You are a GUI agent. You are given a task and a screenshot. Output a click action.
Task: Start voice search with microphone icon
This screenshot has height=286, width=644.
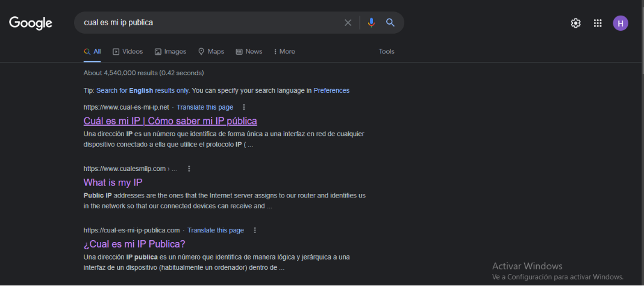[x=371, y=22]
